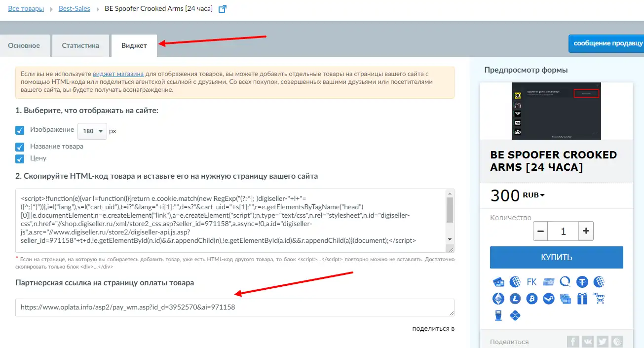Select Steam payment icon

[x=549, y=299]
